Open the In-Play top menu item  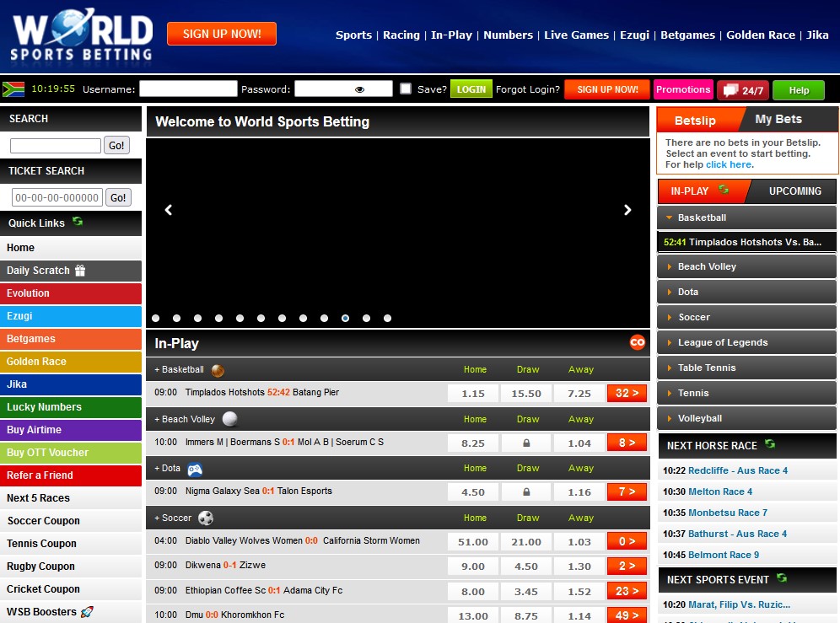pos(451,35)
